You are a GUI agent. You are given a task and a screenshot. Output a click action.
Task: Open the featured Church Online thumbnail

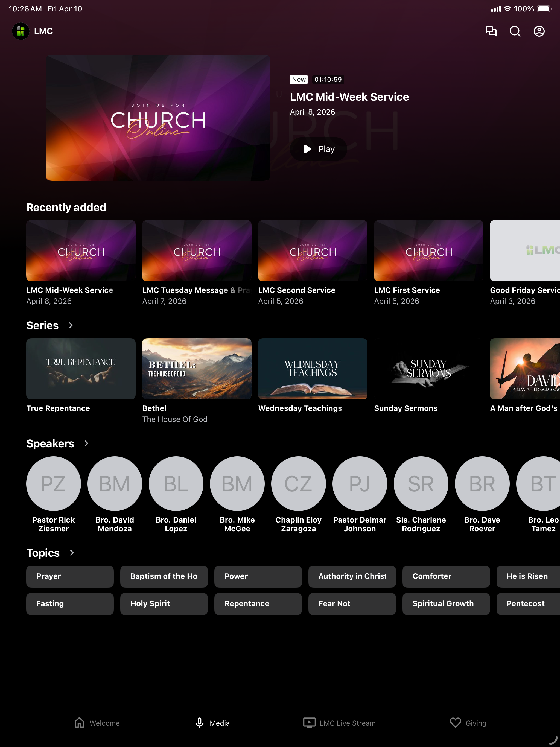[x=158, y=118]
